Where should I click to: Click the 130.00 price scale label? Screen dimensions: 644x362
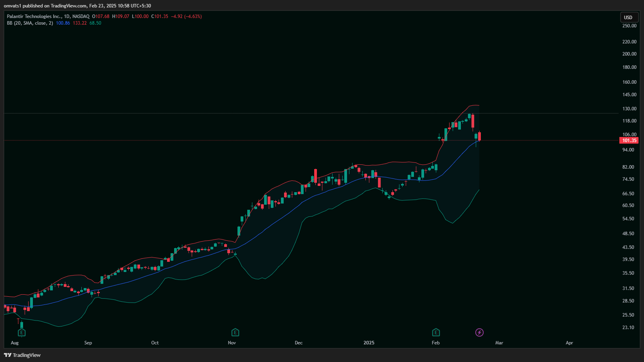pos(630,109)
